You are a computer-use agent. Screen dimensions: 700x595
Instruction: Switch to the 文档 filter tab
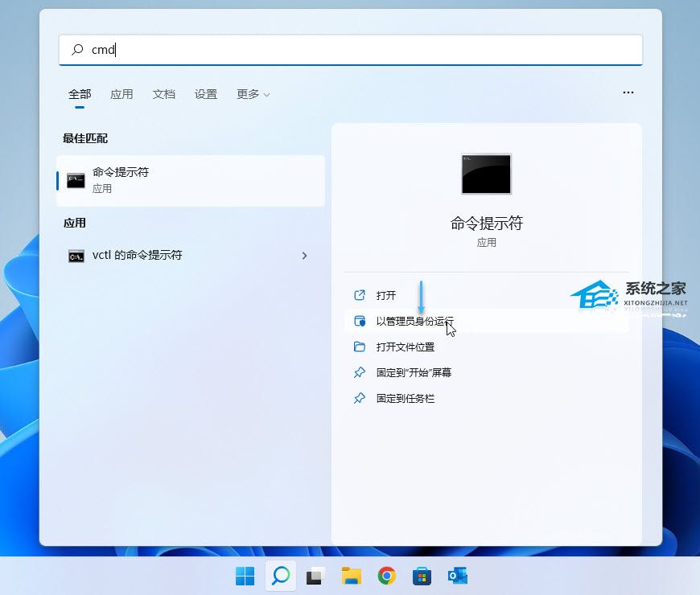tap(163, 94)
